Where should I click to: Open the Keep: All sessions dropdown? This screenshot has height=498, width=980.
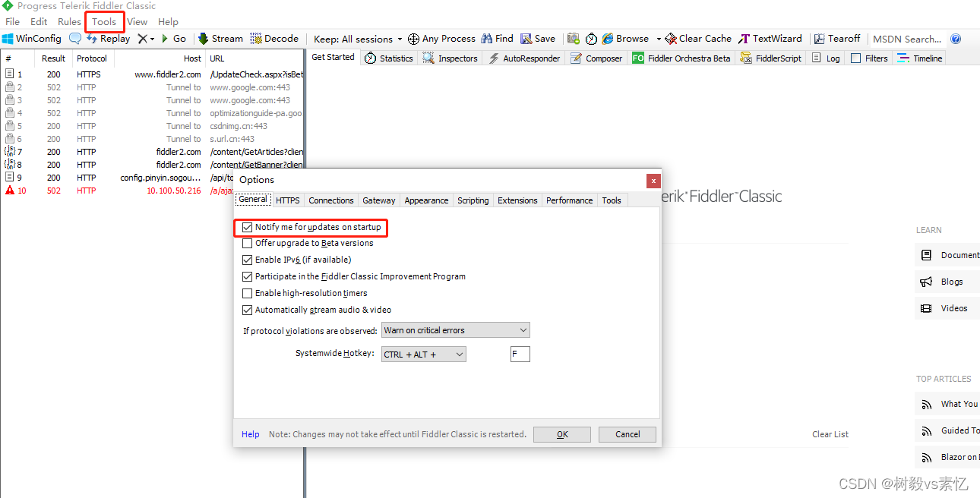[358, 39]
